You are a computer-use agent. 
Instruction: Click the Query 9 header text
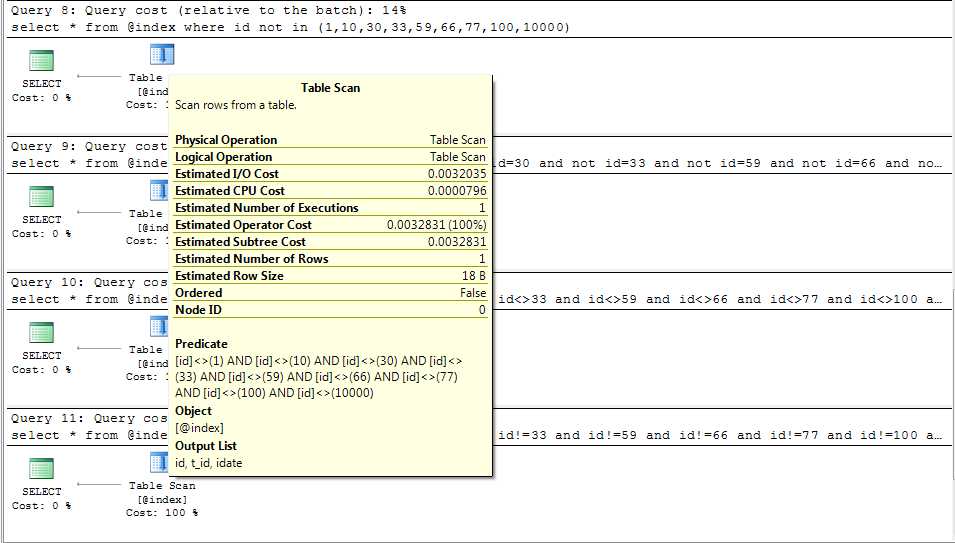tap(89, 147)
